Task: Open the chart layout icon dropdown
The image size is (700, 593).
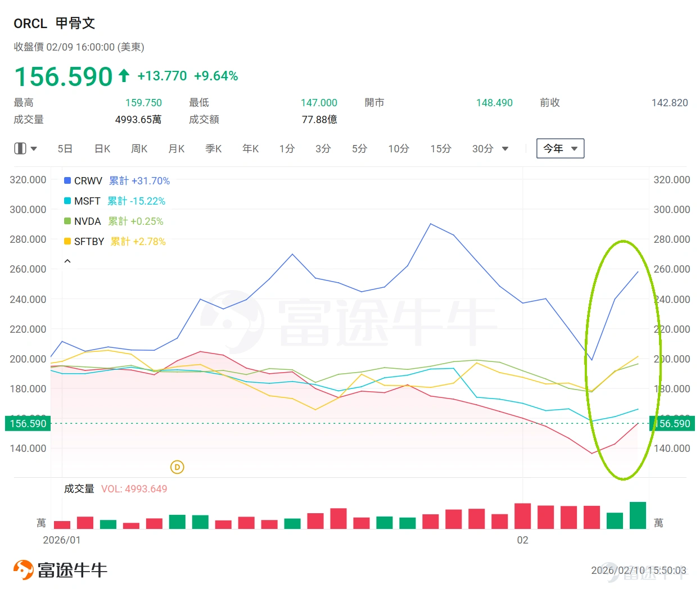Action: coord(34,149)
